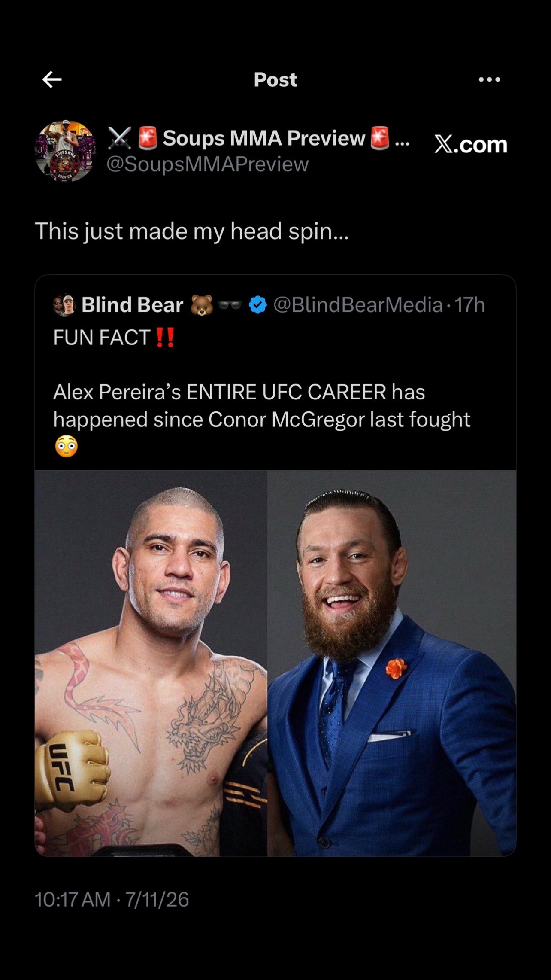Tap the back arrow icon
551x980 pixels.
[x=52, y=79]
